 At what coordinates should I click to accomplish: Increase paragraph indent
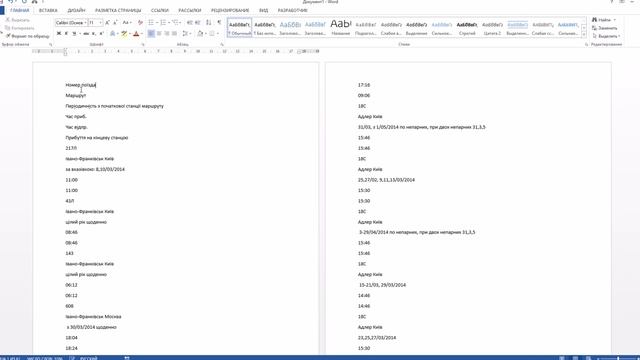pos(198,23)
